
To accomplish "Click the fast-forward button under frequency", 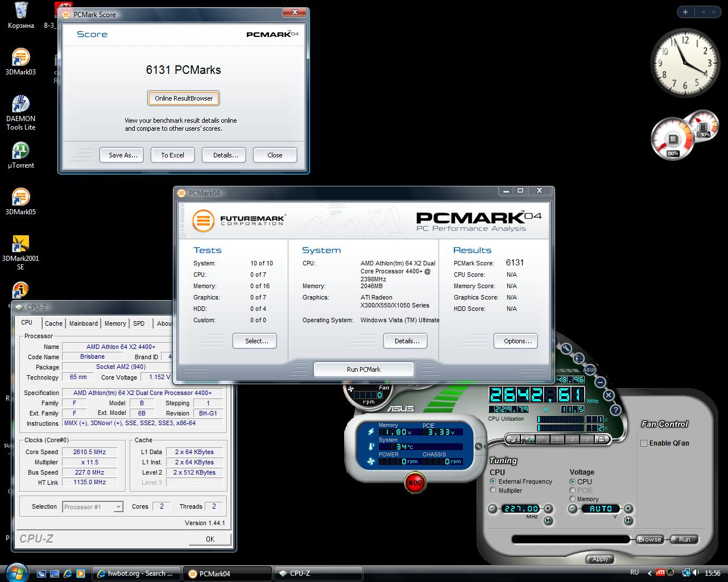I will (x=548, y=520).
